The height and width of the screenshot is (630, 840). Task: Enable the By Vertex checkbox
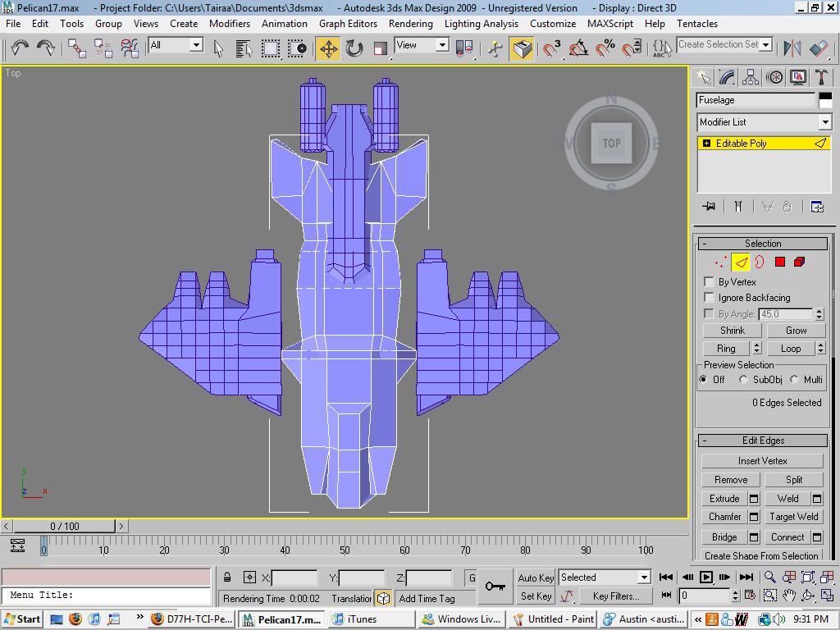click(709, 282)
